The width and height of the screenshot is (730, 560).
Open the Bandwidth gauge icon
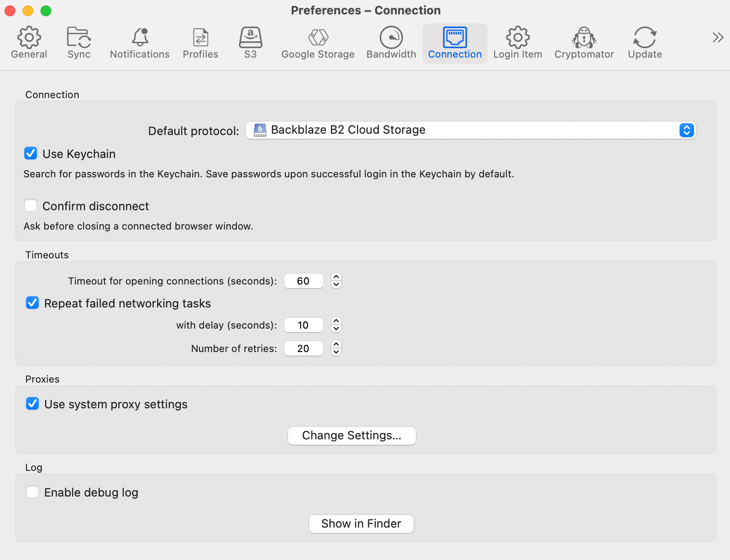click(391, 37)
